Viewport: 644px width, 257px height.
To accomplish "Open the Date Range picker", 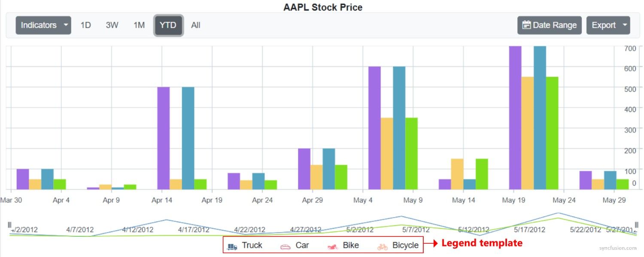I will (549, 25).
